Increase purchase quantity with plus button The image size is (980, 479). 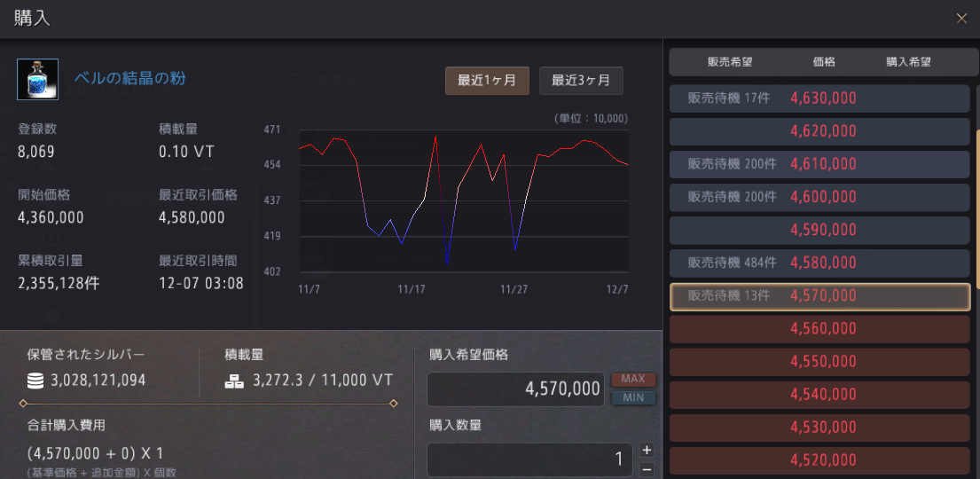(x=647, y=450)
